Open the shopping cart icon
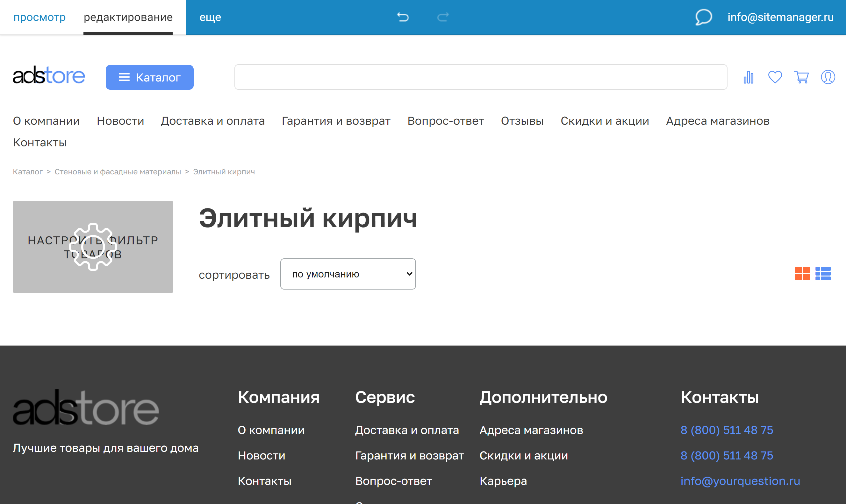Viewport: 846px width, 504px height. click(x=801, y=77)
